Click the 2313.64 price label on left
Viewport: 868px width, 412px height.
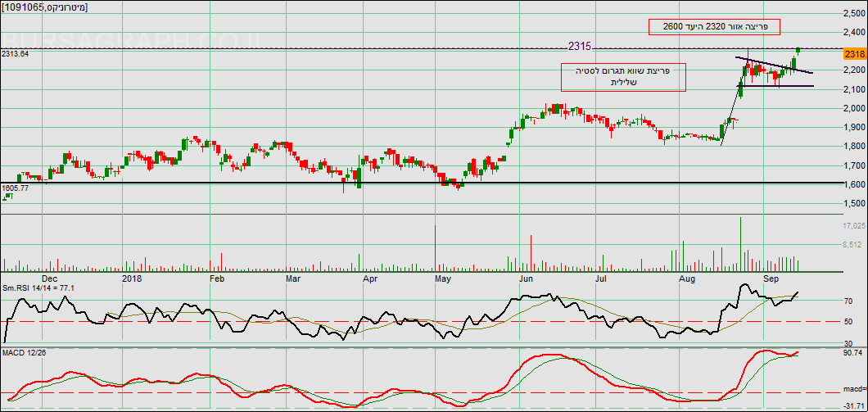click(15, 54)
